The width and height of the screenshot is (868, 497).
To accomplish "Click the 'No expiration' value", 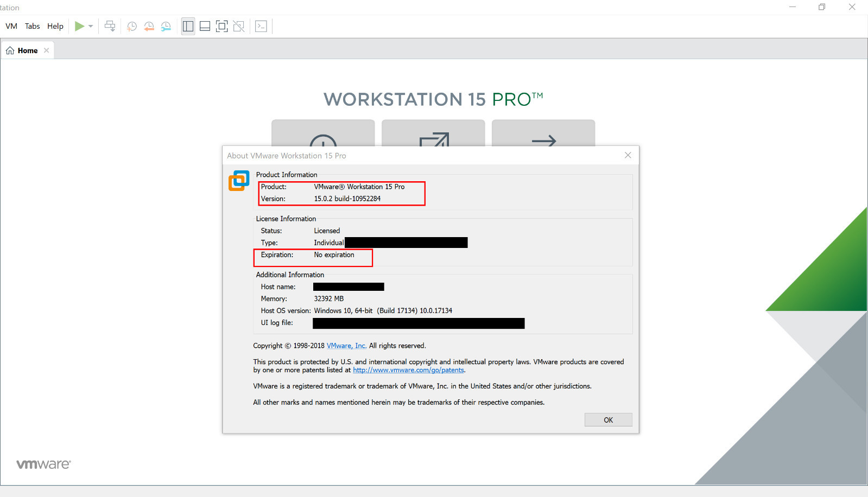I will pyautogui.click(x=334, y=254).
